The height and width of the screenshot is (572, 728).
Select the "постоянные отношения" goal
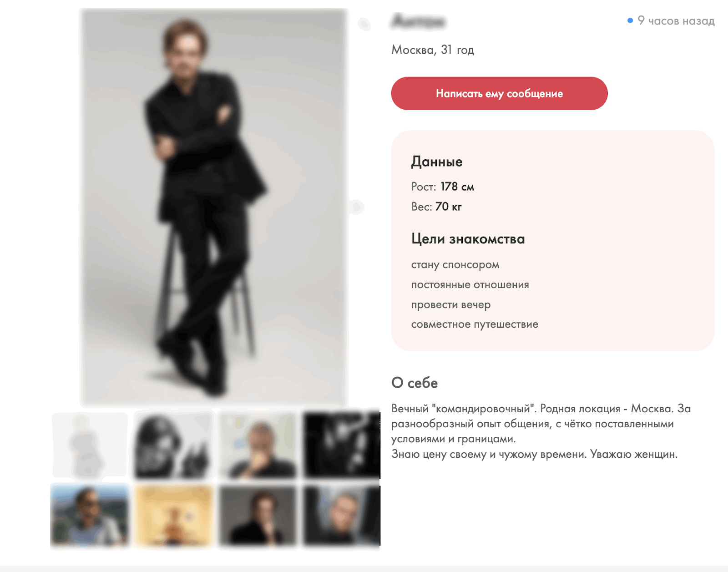click(x=470, y=285)
